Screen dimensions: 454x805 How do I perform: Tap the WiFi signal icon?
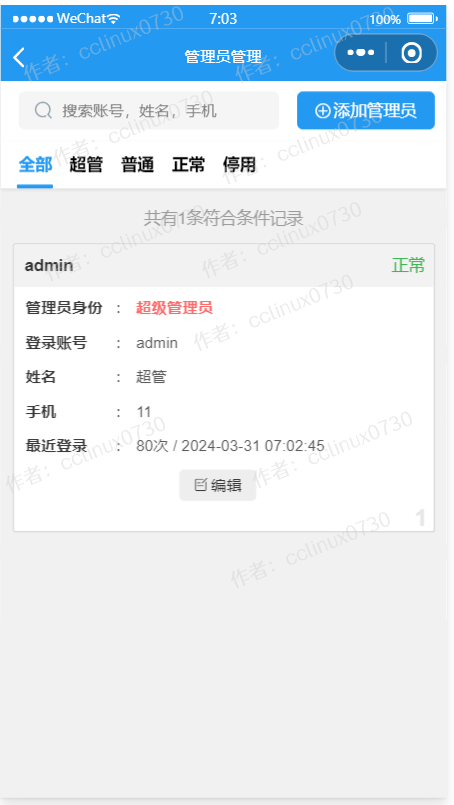click(114, 19)
